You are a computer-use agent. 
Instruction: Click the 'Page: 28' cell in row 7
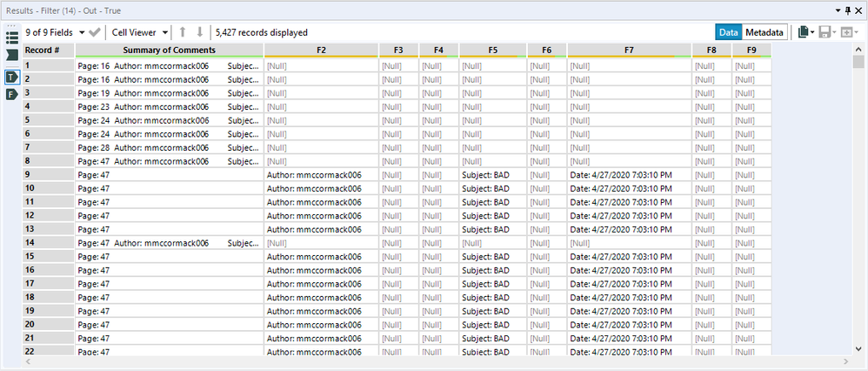coord(170,147)
